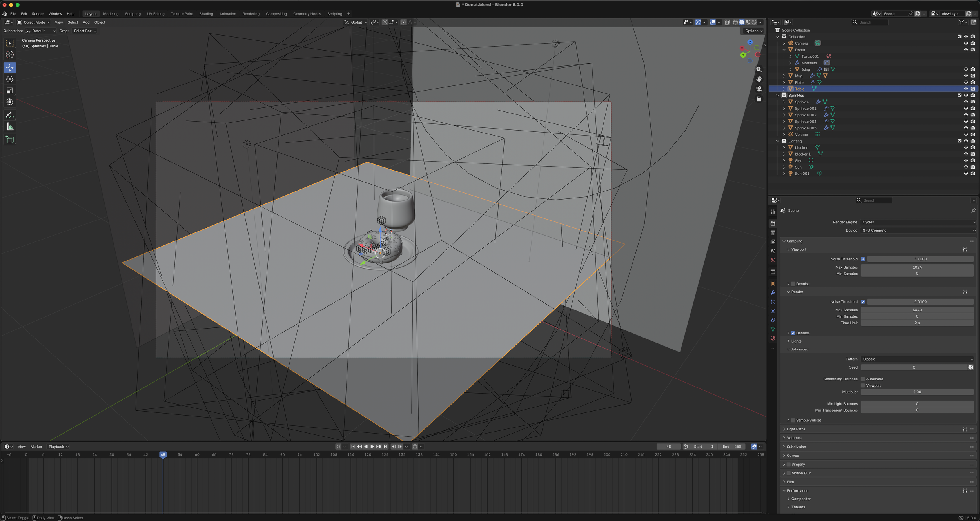Screen dimensions: 980x521
Task: Hide the Mug object in outliner
Action: [966, 76]
